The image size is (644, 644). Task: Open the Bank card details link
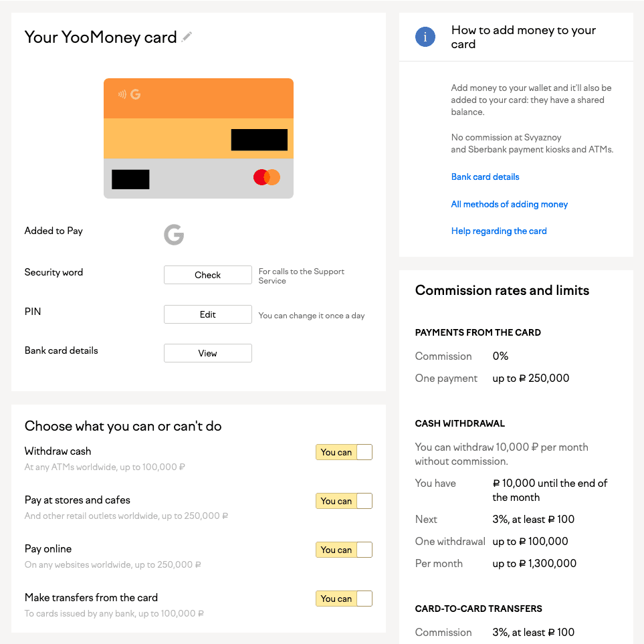485,177
